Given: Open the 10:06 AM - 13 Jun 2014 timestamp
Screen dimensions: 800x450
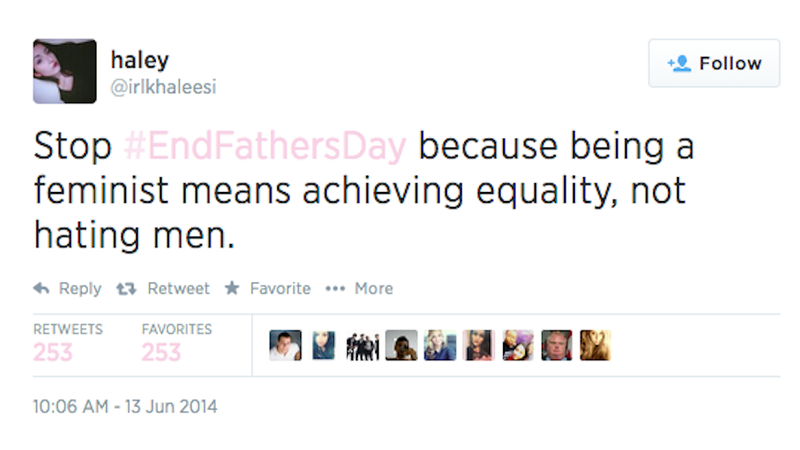Looking at the screenshot, I should coord(125,407).
